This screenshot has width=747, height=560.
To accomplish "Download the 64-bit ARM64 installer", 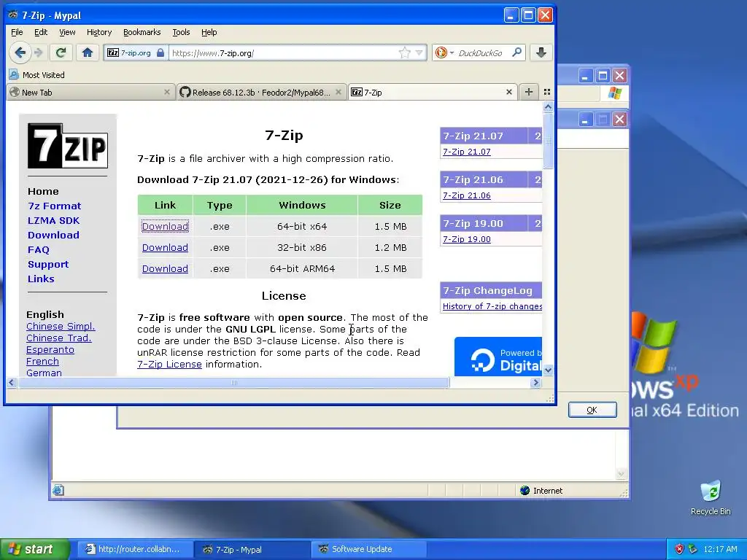I will pos(165,268).
